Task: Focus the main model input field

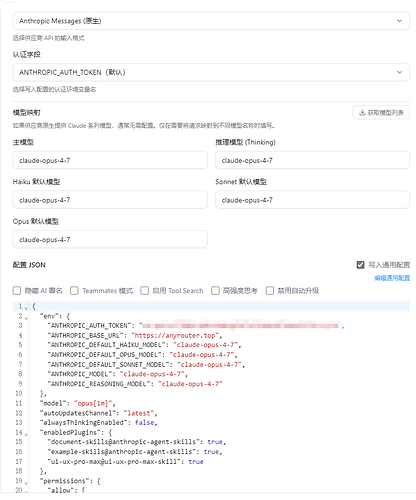Action: 110,160
